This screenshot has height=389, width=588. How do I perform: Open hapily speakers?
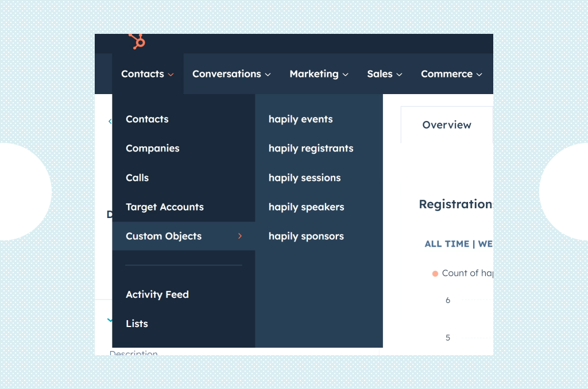(306, 207)
